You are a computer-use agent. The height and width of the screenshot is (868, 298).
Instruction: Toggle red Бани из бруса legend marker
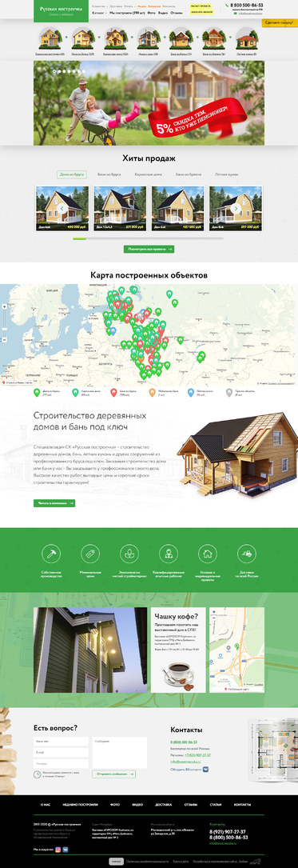coord(113,392)
